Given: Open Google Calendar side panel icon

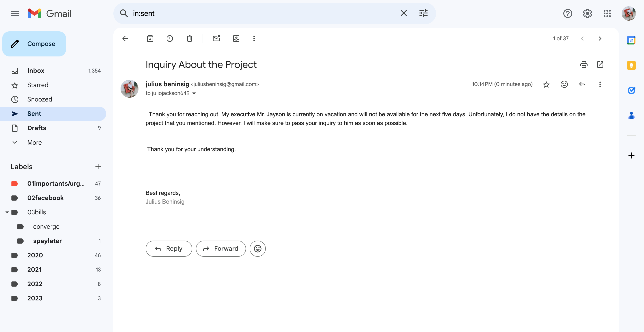Looking at the screenshot, I should click(x=631, y=40).
